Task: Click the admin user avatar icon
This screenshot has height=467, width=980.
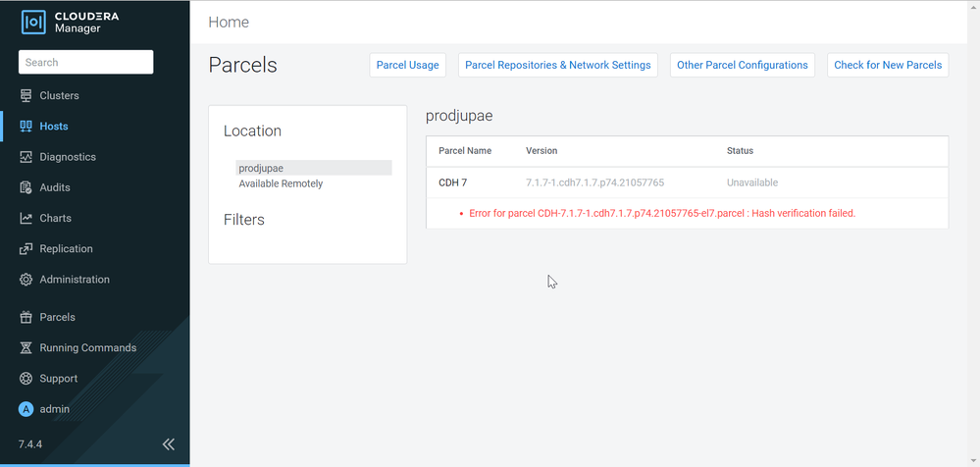Action: point(26,409)
